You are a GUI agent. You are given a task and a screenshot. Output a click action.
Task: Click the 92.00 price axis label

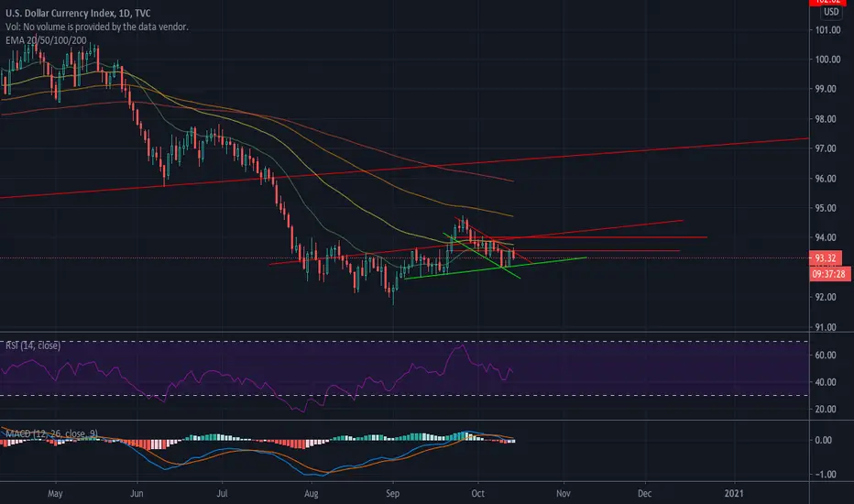825,297
